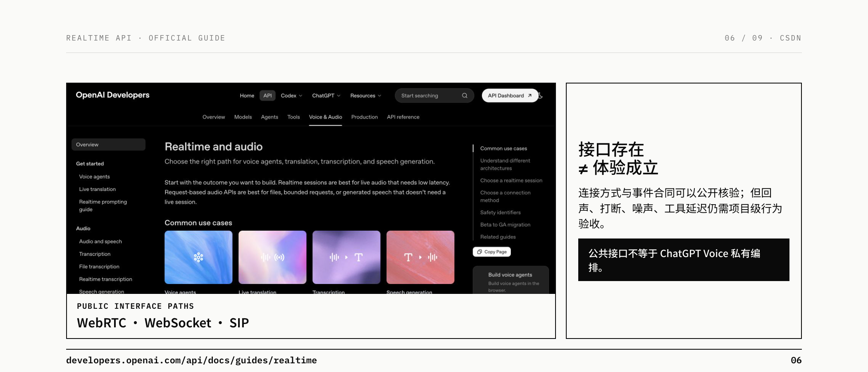
Task: Select the Voice & Audio tab
Action: [325, 117]
